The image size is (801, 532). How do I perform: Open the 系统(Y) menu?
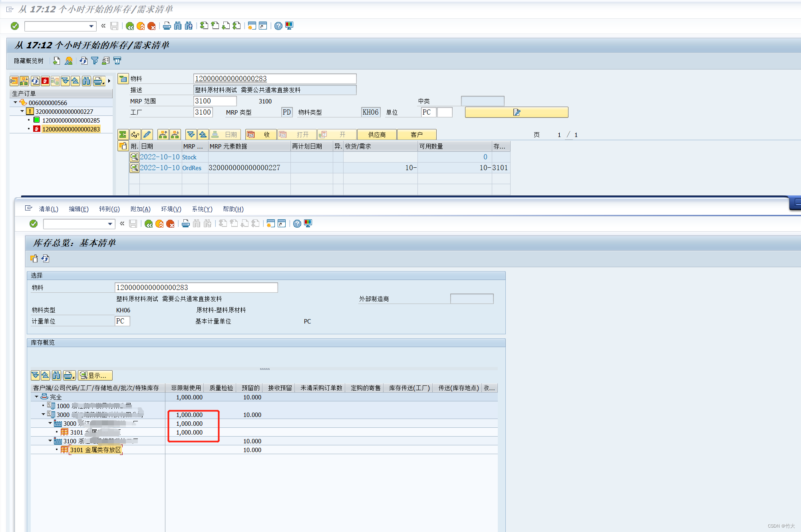(x=202, y=209)
